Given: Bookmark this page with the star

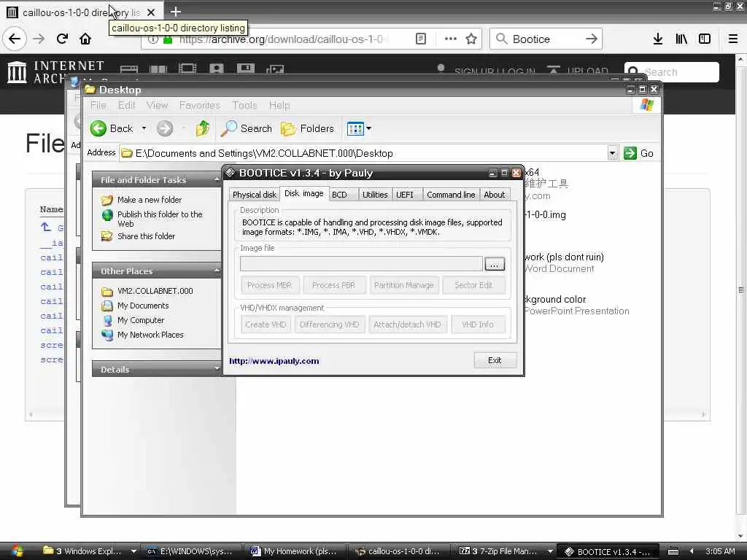Looking at the screenshot, I should tap(471, 39).
